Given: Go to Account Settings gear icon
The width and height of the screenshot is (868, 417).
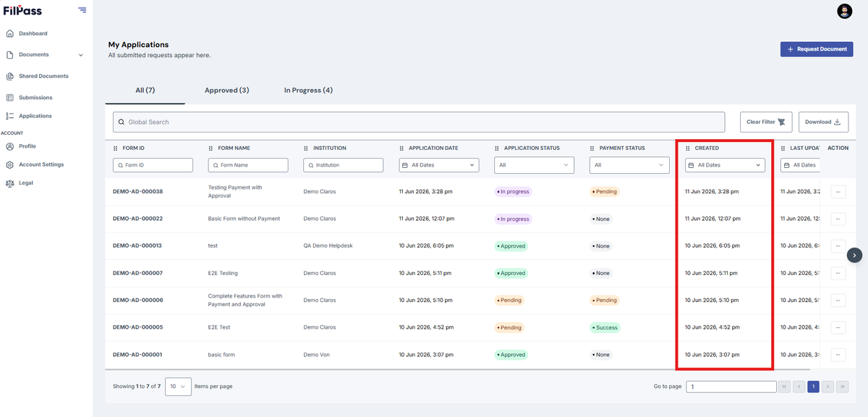Looking at the screenshot, I should pyautogui.click(x=10, y=164).
